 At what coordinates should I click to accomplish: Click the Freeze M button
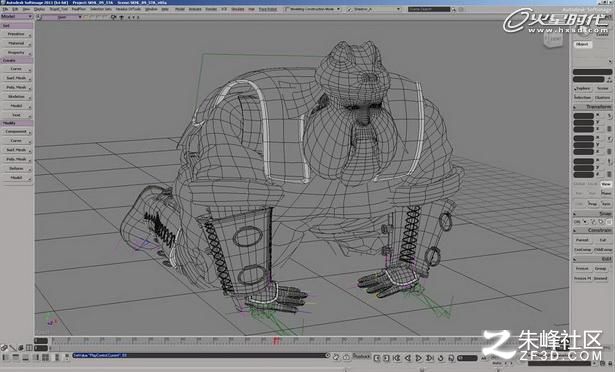coord(582,278)
